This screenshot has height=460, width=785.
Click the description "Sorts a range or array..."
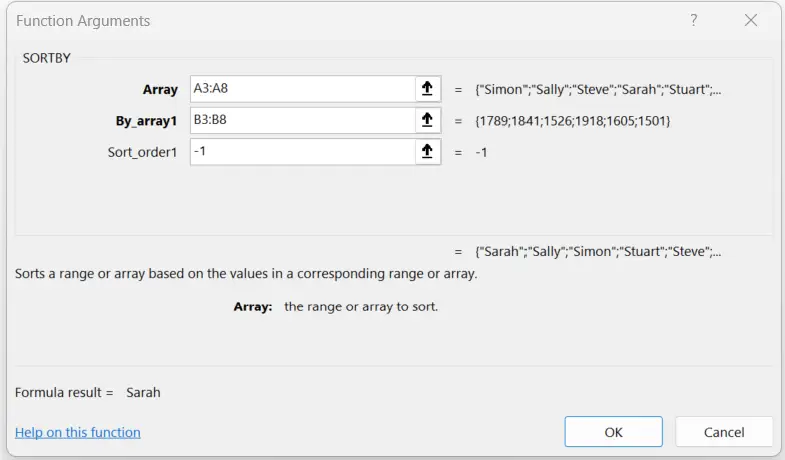click(x=246, y=274)
